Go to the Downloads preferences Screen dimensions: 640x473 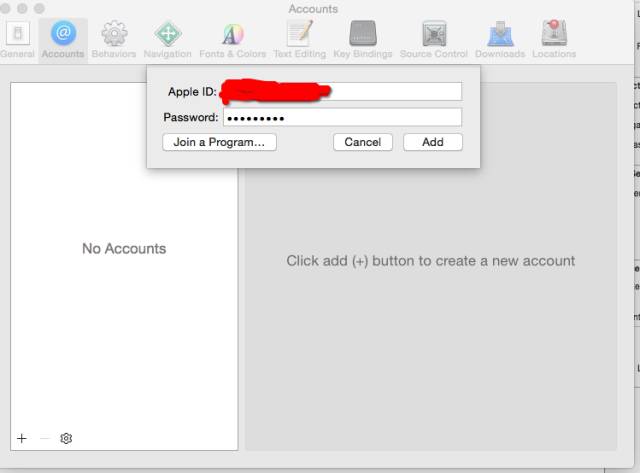500,34
